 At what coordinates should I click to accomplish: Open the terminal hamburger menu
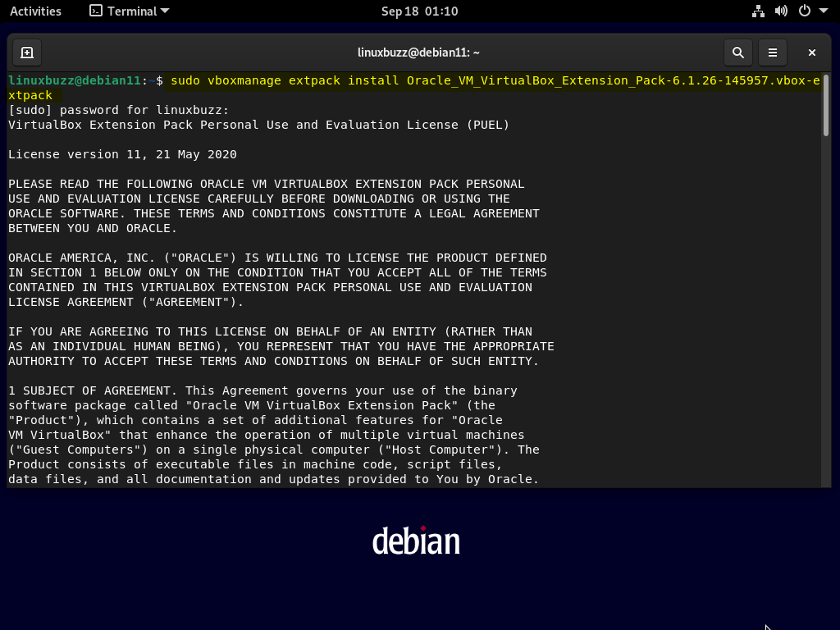pos(773,52)
